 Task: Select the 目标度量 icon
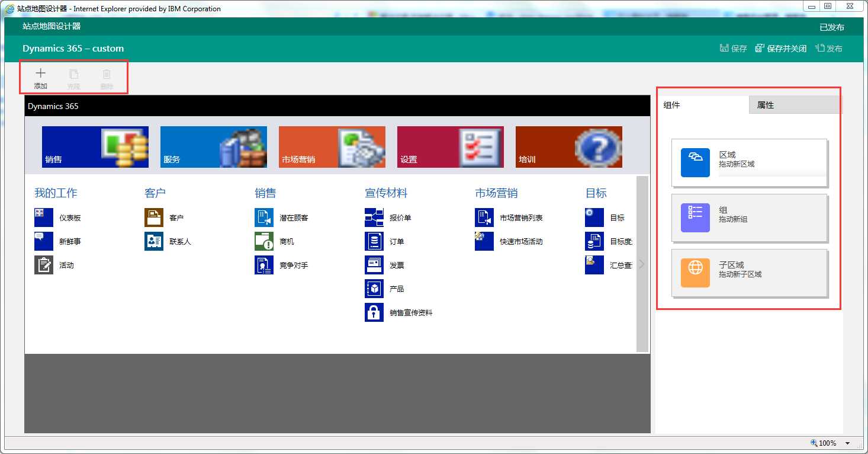[x=594, y=241]
